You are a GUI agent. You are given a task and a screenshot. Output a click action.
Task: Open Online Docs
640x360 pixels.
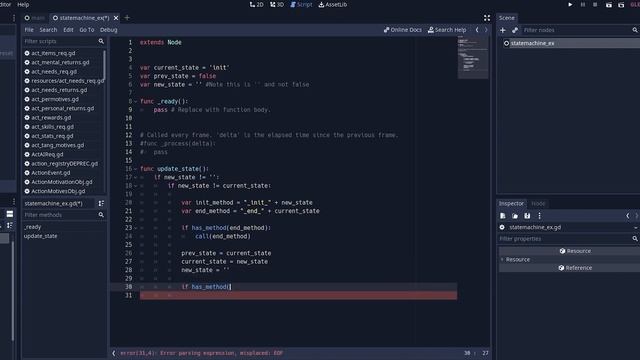(402, 30)
